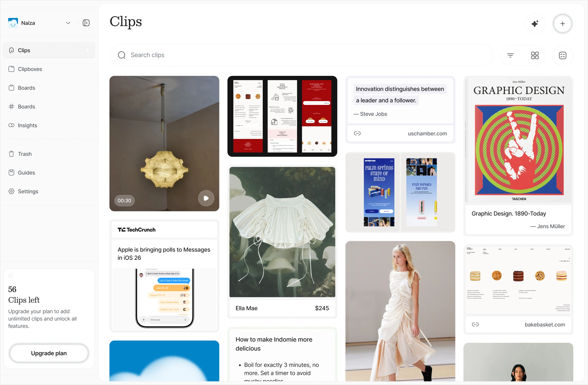Click the plus add clip button
Screen dimensions: 588x385
(x=563, y=24)
